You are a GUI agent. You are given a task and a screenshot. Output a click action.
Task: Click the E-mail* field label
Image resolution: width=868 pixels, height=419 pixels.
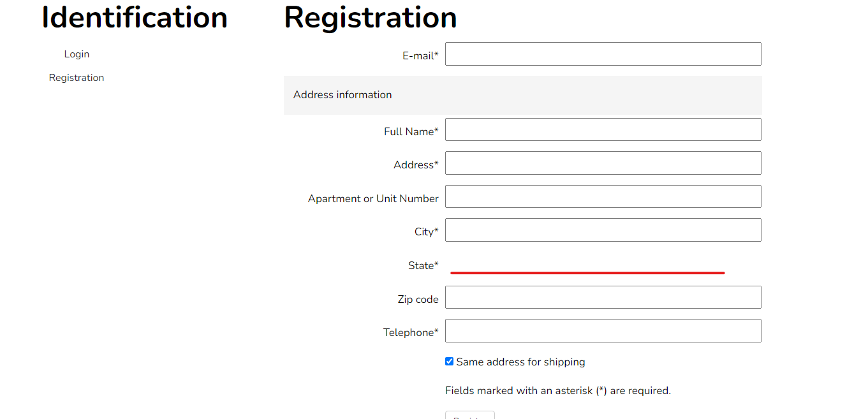420,56
